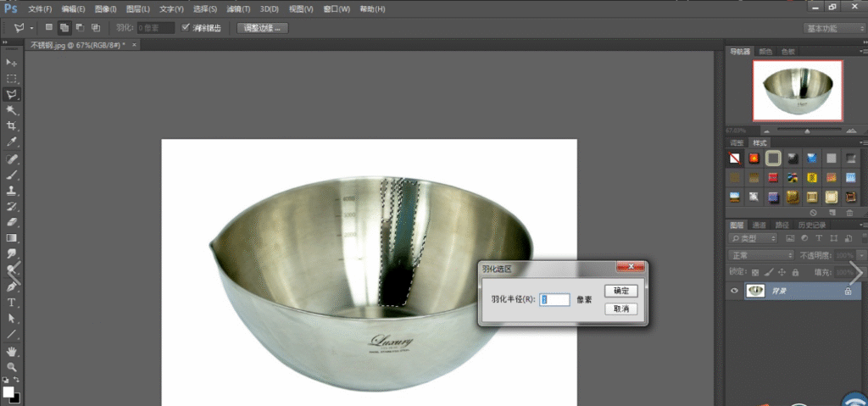
Task: Select the Brush tool
Action: click(x=11, y=175)
